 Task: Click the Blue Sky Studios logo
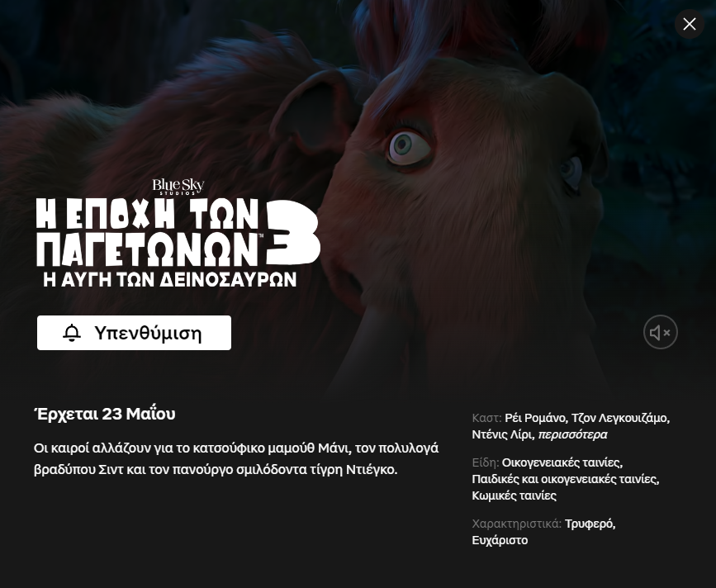pyautogui.click(x=178, y=187)
